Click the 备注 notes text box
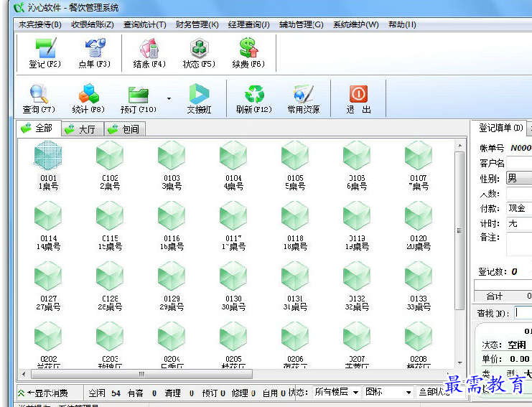The width and height of the screenshot is (532, 407). tap(519, 244)
